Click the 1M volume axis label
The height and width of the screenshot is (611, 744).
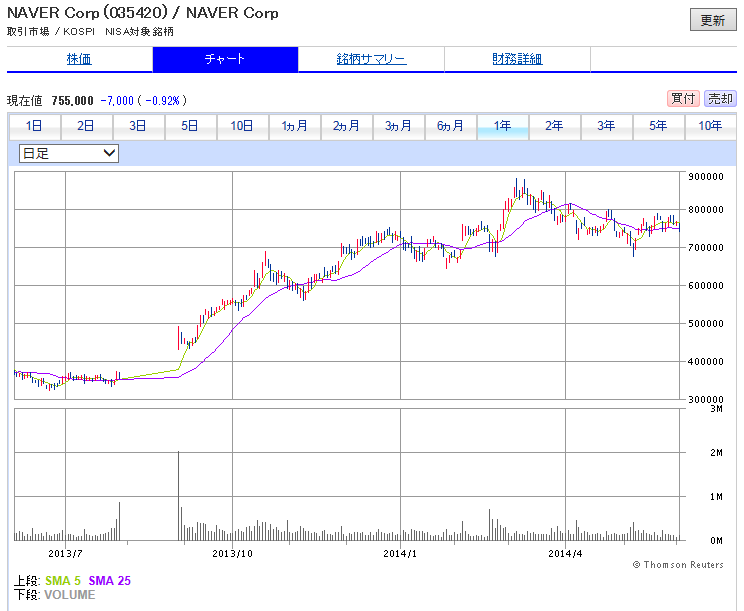pos(716,497)
